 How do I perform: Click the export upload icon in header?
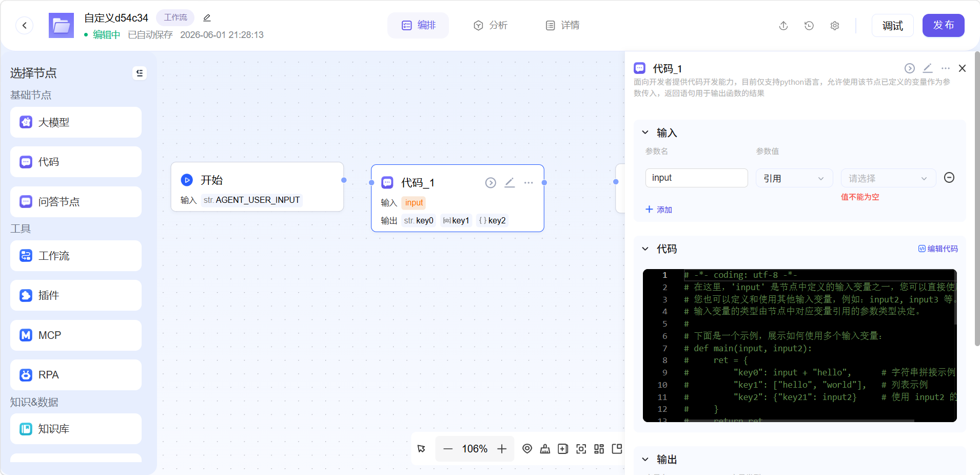click(x=783, y=26)
